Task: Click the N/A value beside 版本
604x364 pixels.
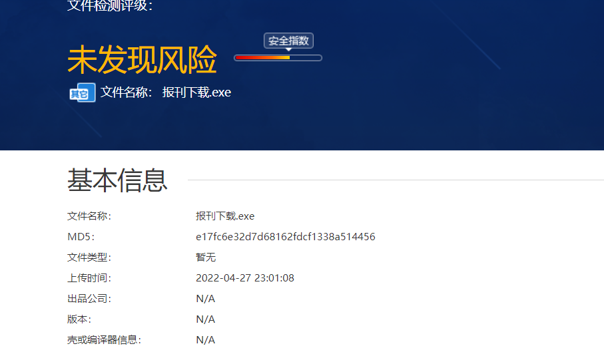Action: (205, 319)
